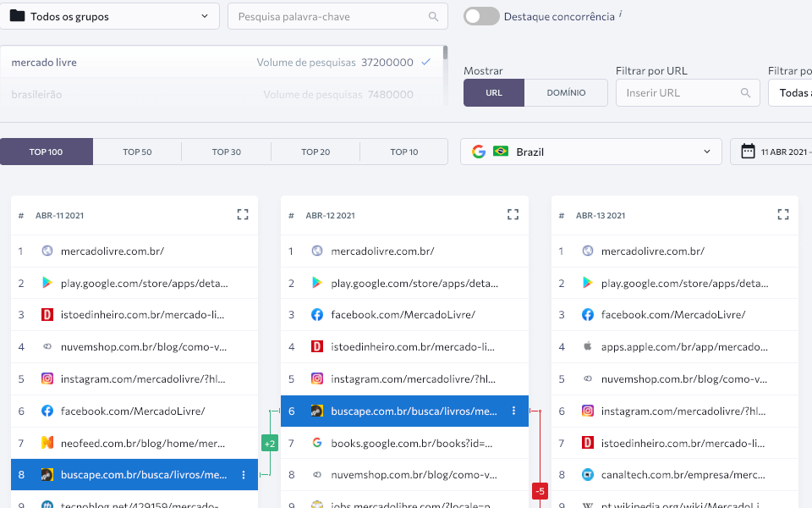
Task: Click mercadolivre.com.br/ rank 1 in ABR-12
Action: coord(382,251)
